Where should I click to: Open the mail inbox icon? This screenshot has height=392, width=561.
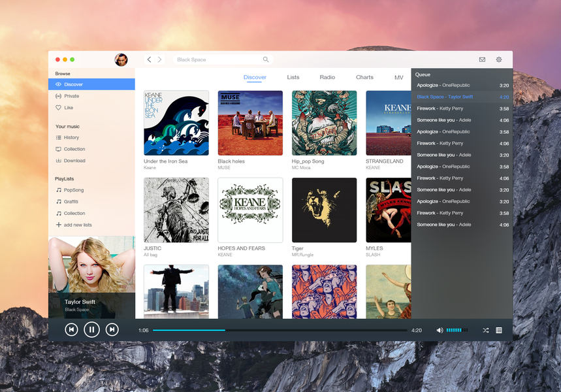482,60
